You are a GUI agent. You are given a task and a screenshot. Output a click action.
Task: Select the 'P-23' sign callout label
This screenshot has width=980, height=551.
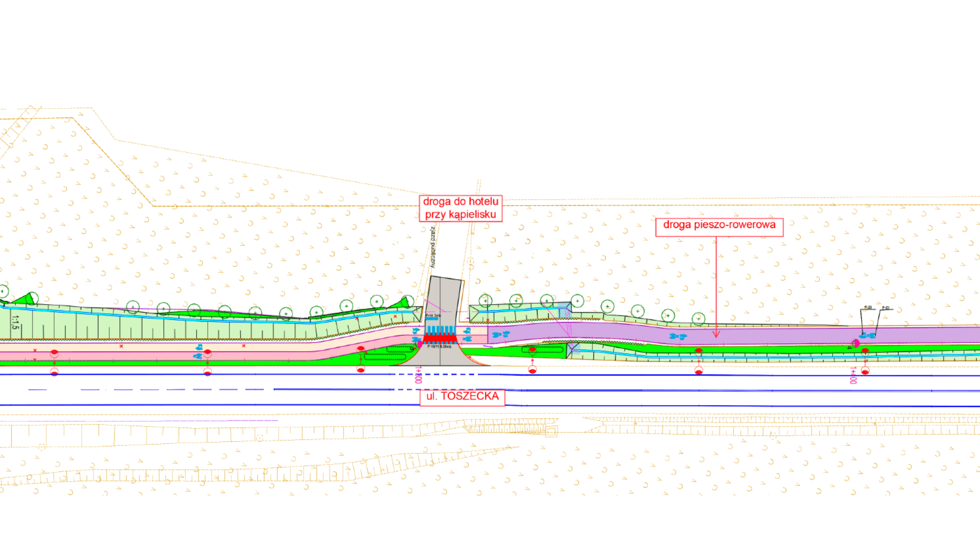(x=886, y=308)
